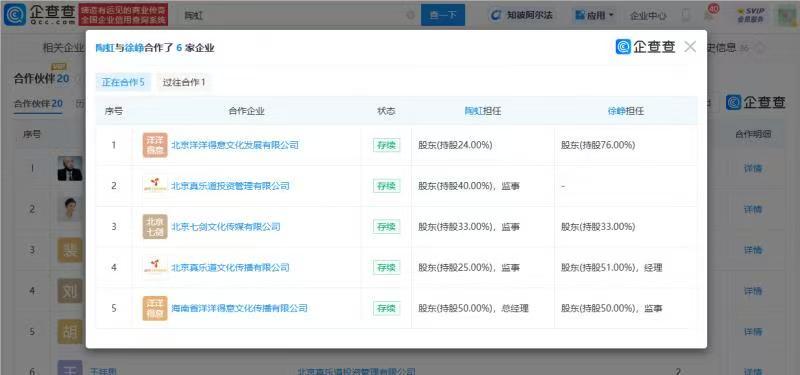Click the 刘 avatar in background row 4
The image size is (800, 375).
[x=70, y=291]
